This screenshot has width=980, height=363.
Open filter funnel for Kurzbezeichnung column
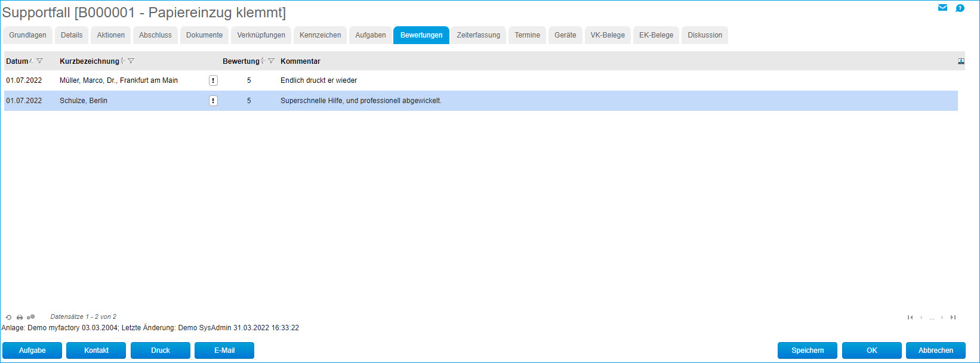point(131,61)
